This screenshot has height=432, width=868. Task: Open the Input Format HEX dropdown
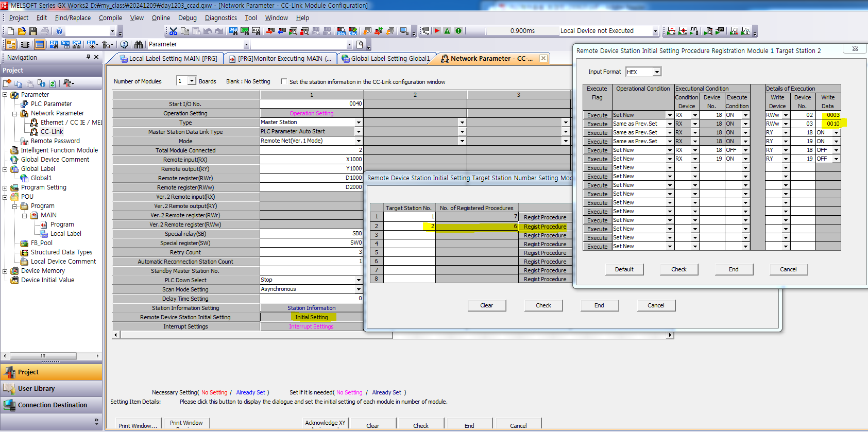point(657,72)
